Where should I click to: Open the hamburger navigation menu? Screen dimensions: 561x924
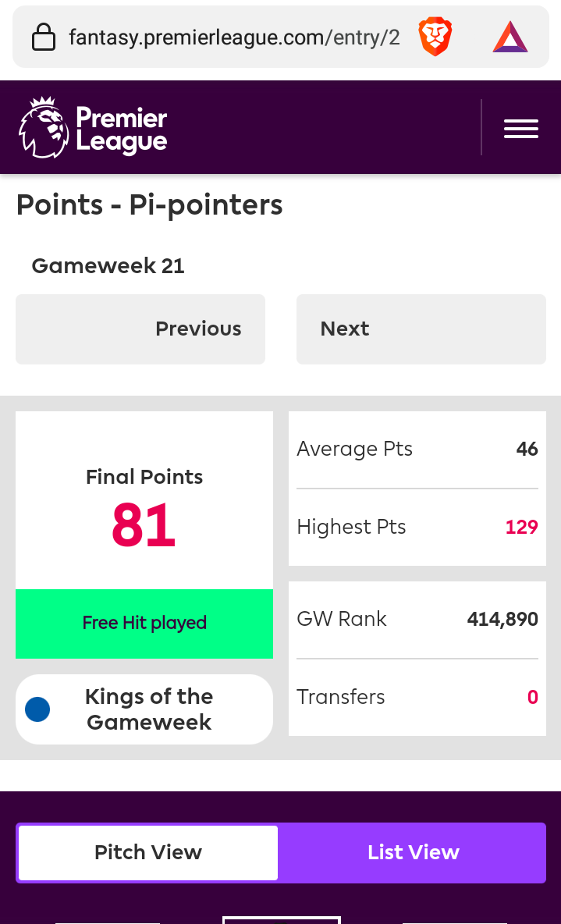[521, 129]
